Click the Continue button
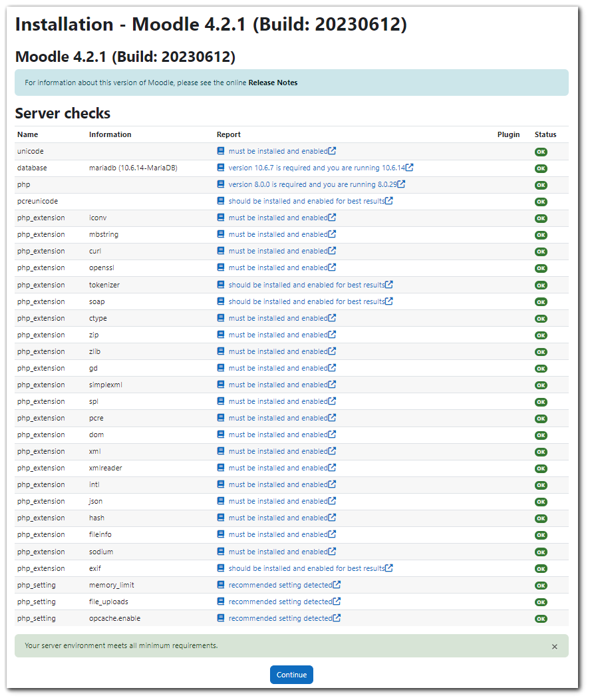The height and width of the screenshot is (700, 590). point(291,675)
